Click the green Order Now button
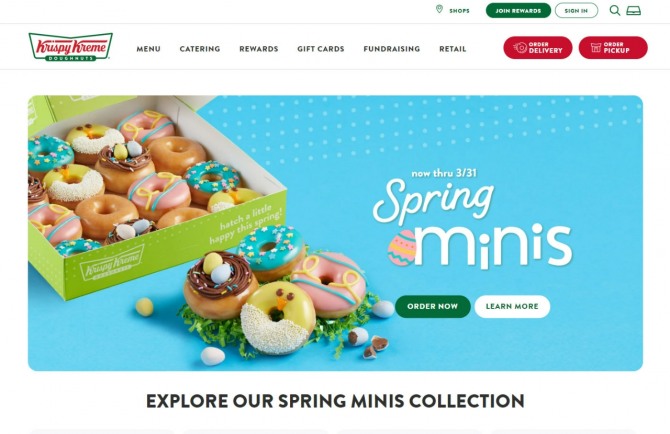 432,306
